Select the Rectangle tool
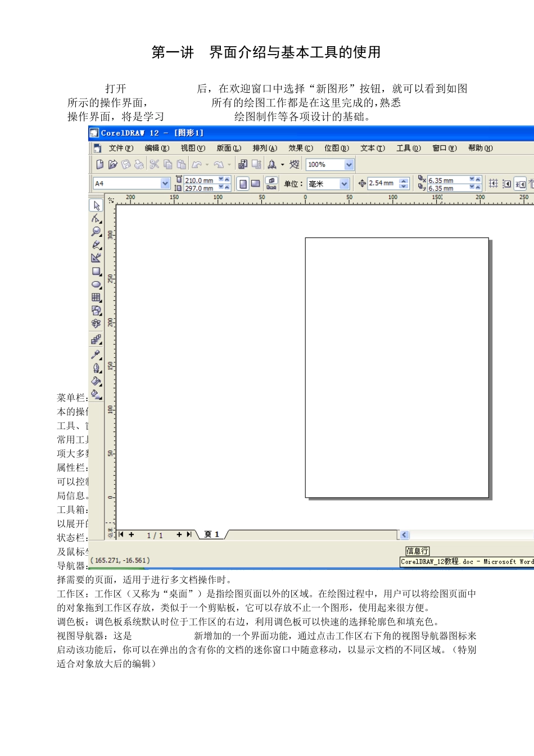Screen dimensions: 534x756 (96, 271)
